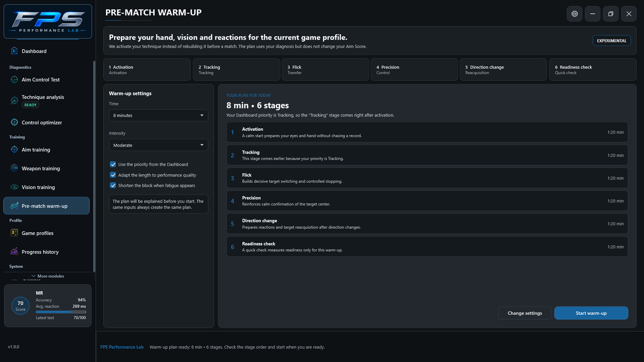Select the 4 Precision stage tab
Screen dimensions: 644x362
click(x=414, y=70)
